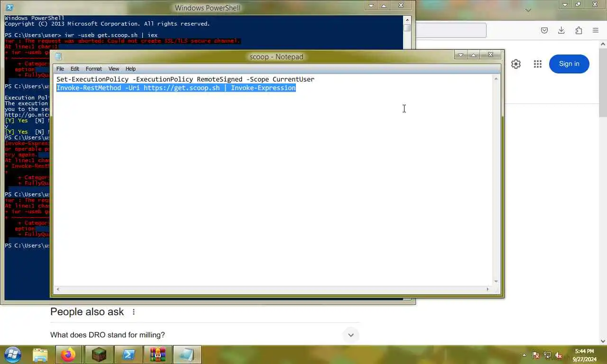Click Notepad vertical scrollbar up arrow
This screenshot has height=364, width=607.
click(x=497, y=79)
